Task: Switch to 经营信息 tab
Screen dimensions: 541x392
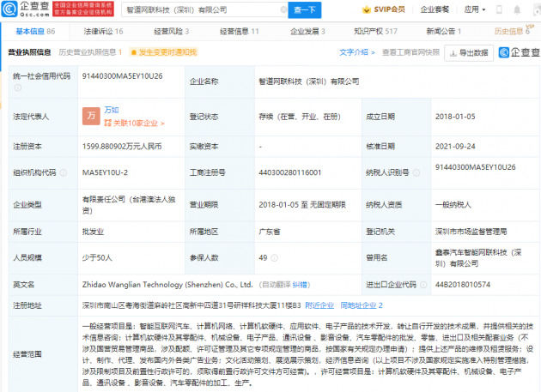Action: (x=239, y=32)
